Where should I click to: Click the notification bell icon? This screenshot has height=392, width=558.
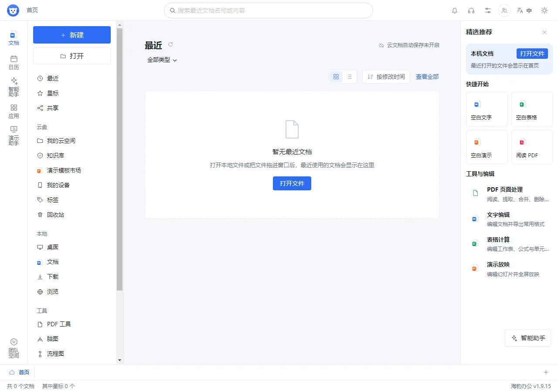coord(455,10)
